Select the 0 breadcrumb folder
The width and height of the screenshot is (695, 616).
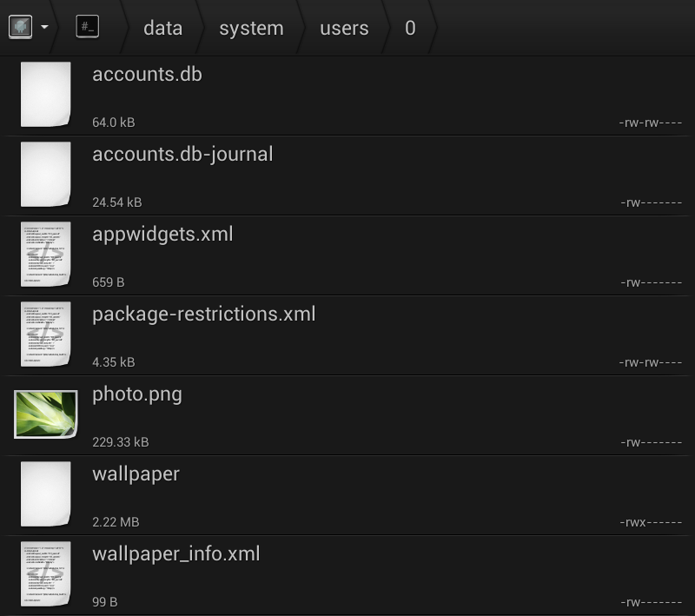click(x=410, y=28)
